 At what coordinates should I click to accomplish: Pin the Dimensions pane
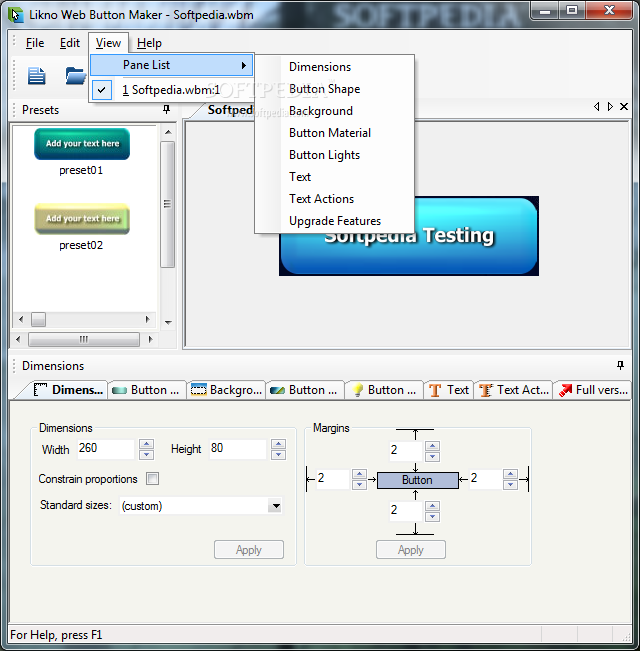coord(620,365)
